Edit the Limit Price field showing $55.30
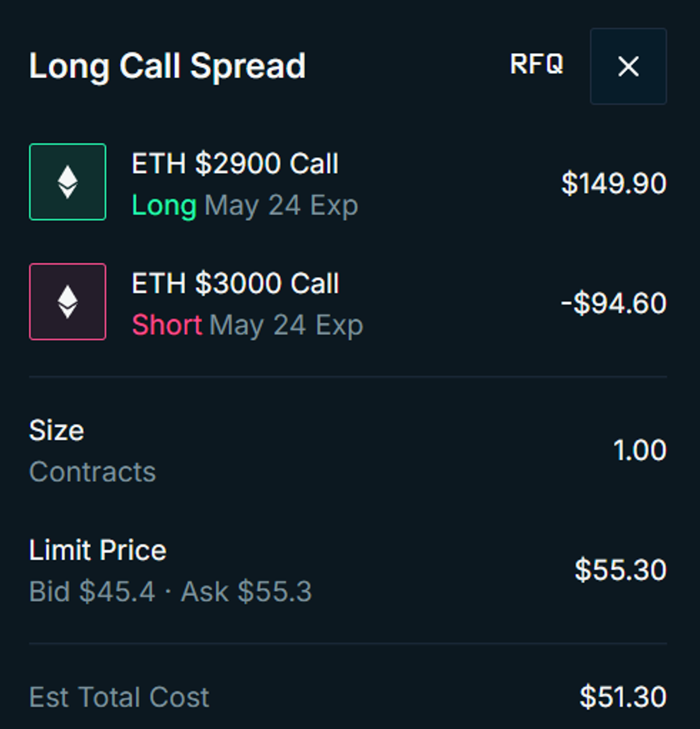This screenshot has height=729, width=700. (620, 570)
